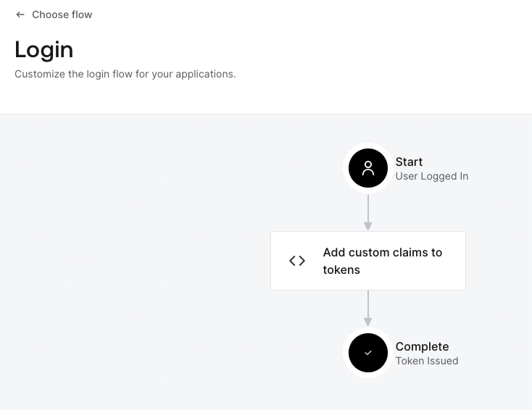The width and height of the screenshot is (532, 410).
Task: Click the code brackets icon in the action card
Action: [x=297, y=261]
